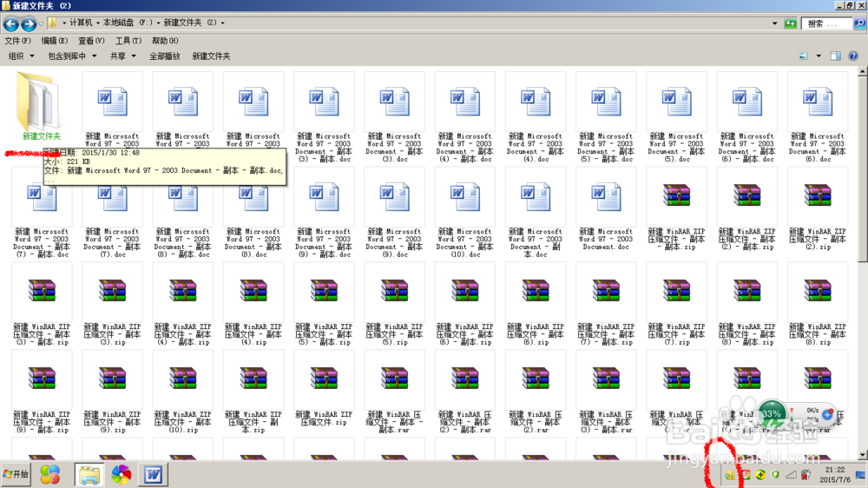
Task: Open the 帮助(H) menu
Action: [x=165, y=41]
